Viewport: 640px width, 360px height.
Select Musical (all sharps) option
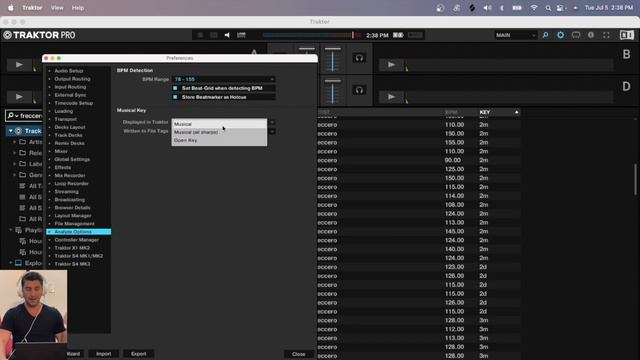click(219, 132)
